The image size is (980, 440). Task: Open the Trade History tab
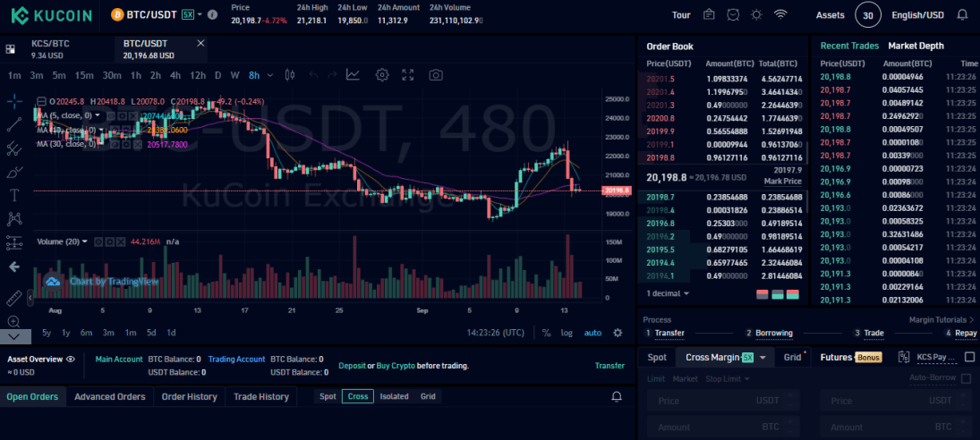pyautogui.click(x=261, y=396)
